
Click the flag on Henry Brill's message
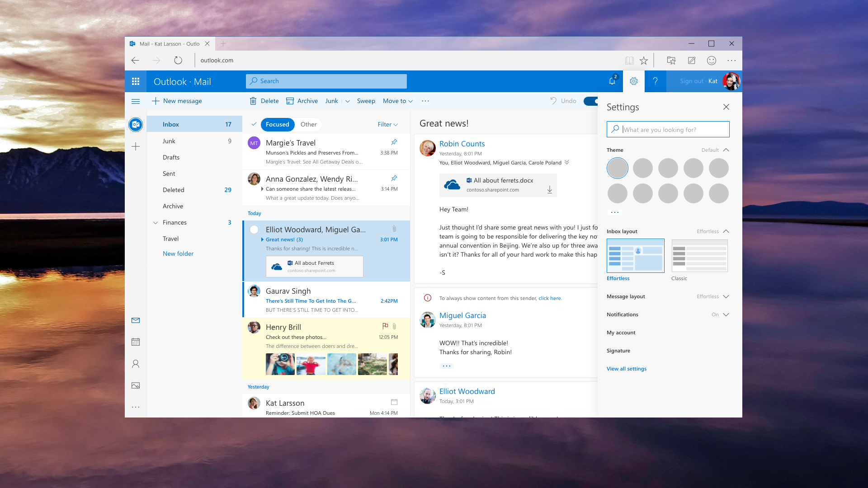385,326
